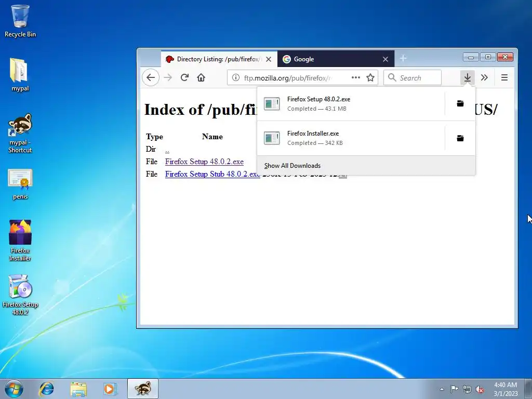532x399 pixels.
Task: Click the muted volume tray icon
Action: 480,389
